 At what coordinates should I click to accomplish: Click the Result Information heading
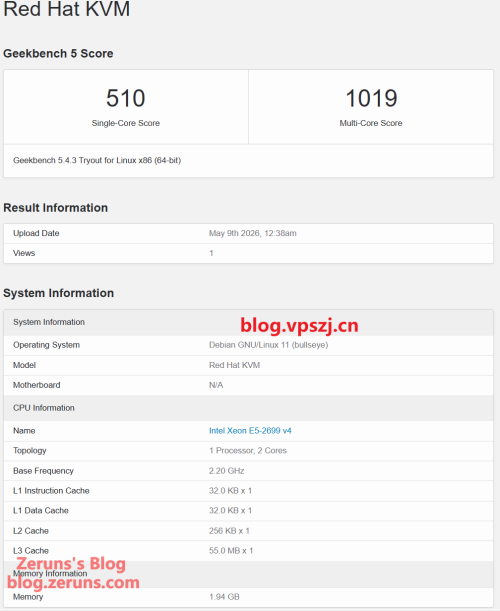tap(55, 208)
